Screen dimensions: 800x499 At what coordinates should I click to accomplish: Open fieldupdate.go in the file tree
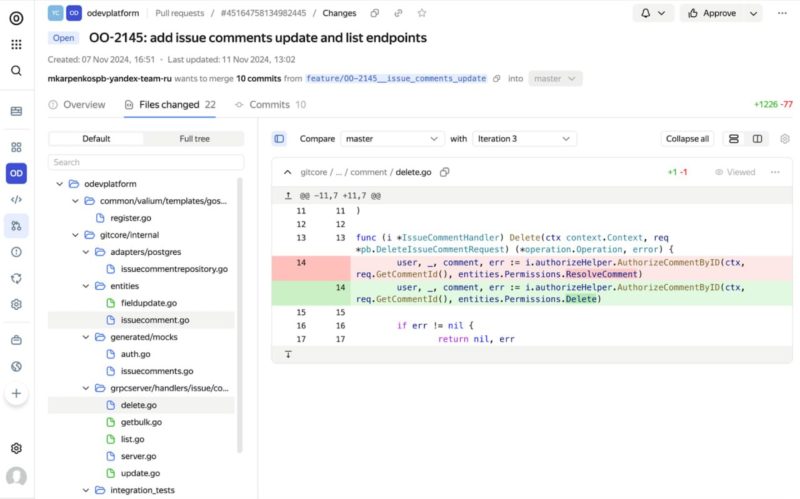tap(148, 303)
